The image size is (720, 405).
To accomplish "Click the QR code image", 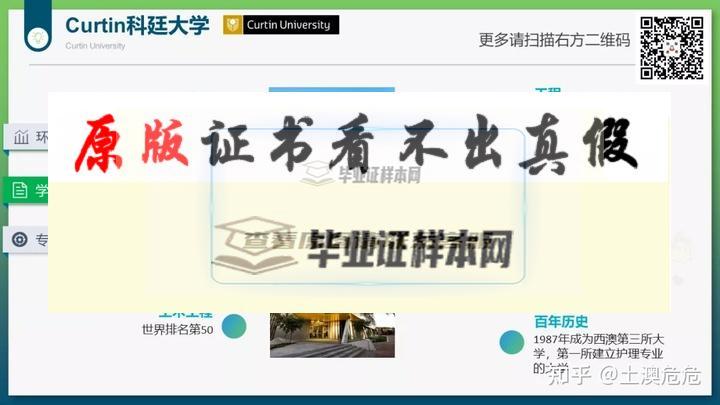I will click(x=672, y=48).
